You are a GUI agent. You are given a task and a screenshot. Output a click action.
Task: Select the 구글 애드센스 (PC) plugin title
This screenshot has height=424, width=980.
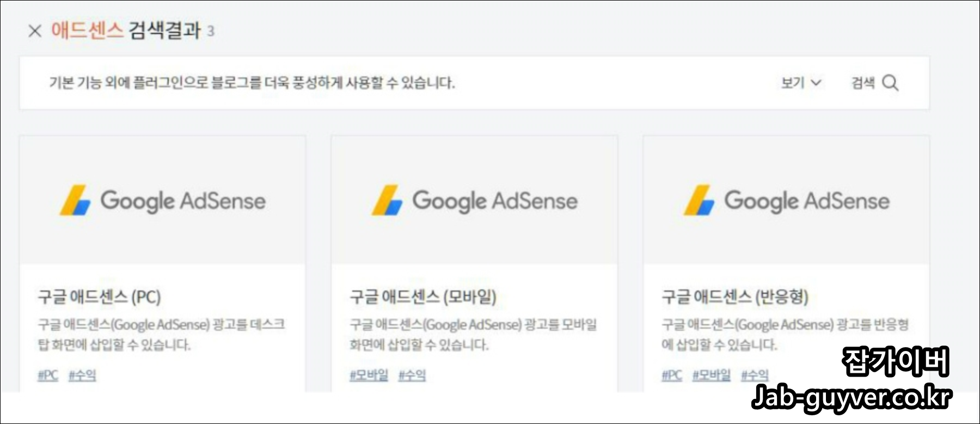coord(99,297)
